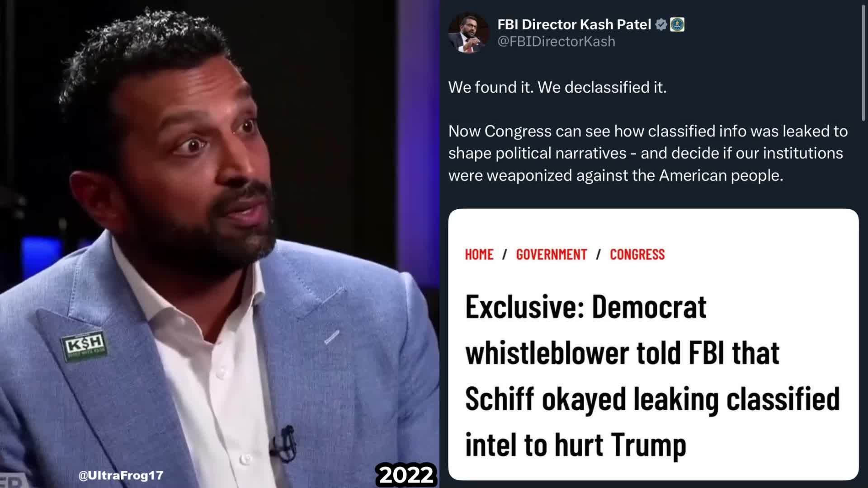Open the GOVERNMENT breadcrumb section
This screenshot has width=868, height=488.
[x=552, y=254]
